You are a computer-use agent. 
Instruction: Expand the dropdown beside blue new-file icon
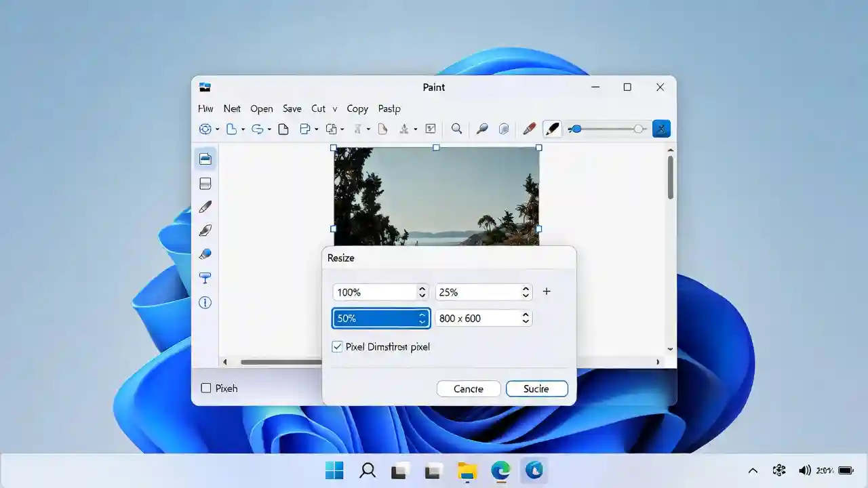click(243, 129)
